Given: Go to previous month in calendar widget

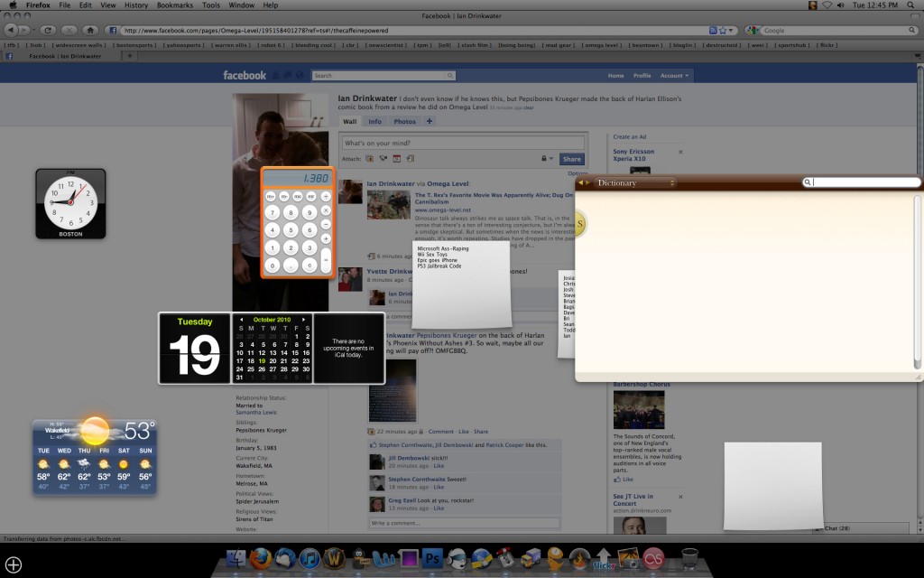Looking at the screenshot, I should coord(241,320).
